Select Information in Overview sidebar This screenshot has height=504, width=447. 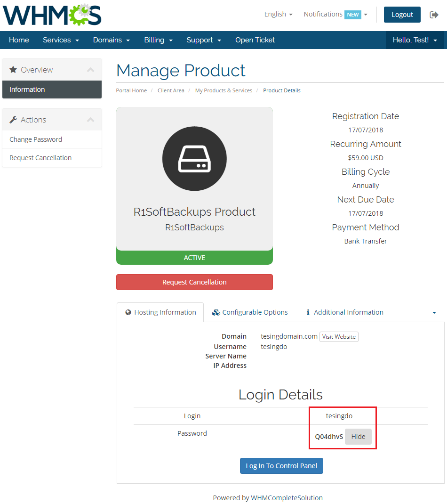point(52,89)
